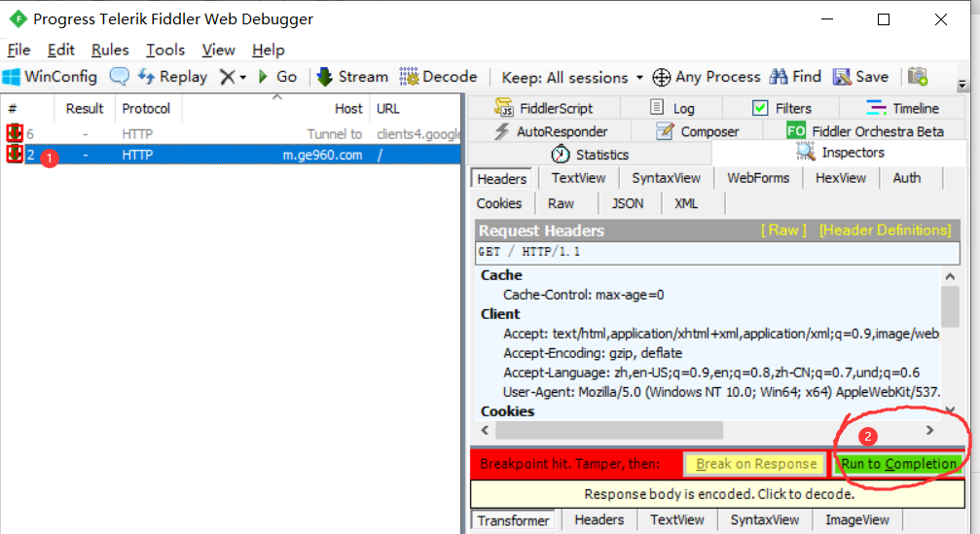Toggle the Filters tab checkbox icon

point(760,108)
